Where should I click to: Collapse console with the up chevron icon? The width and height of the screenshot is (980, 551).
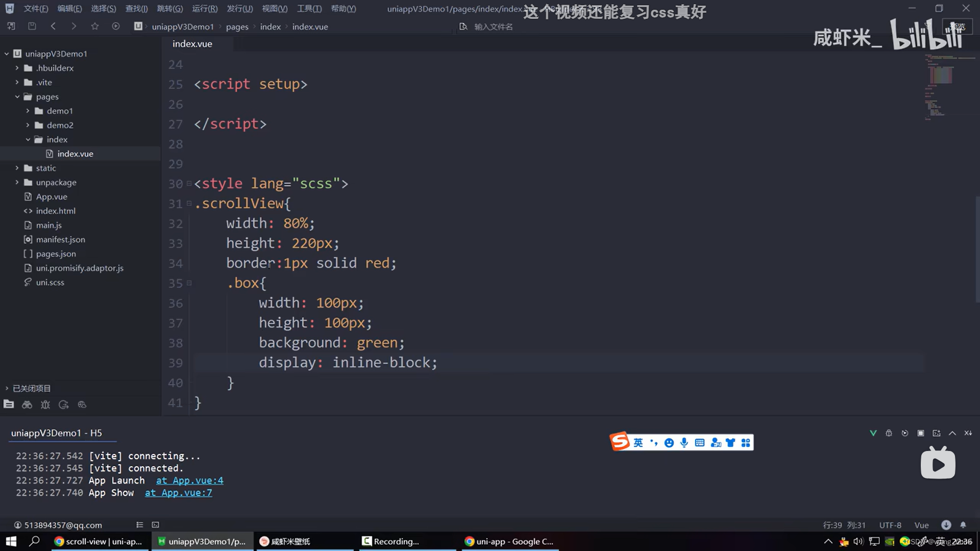(952, 433)
